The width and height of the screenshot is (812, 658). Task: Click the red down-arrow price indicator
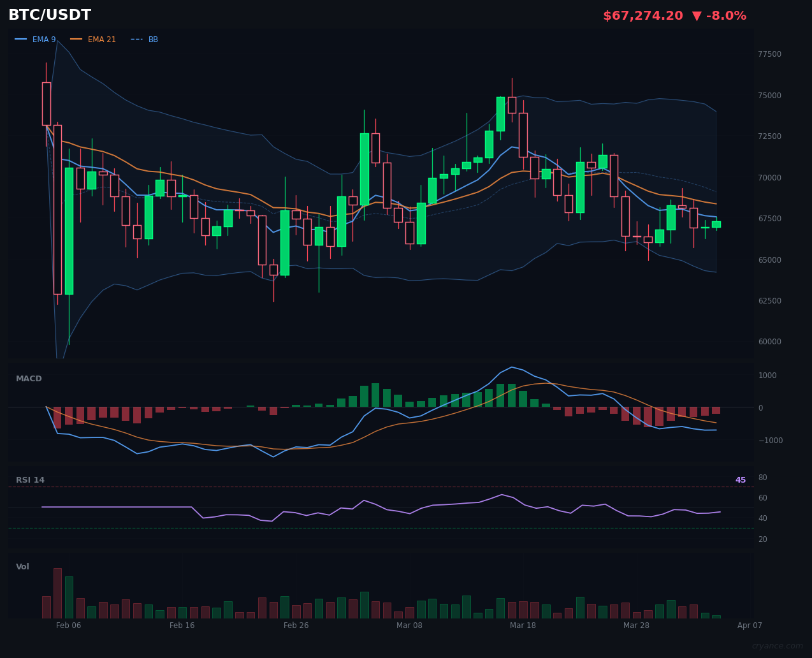coord(696,15)
